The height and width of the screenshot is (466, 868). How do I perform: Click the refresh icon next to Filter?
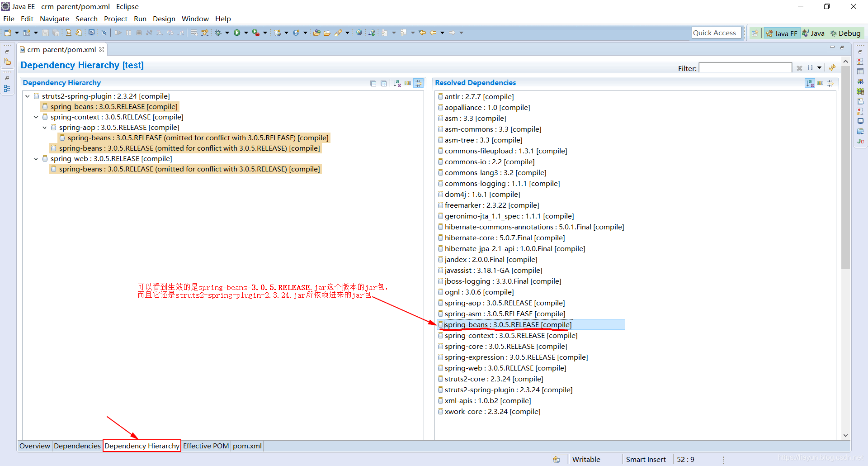coord(832,68)
